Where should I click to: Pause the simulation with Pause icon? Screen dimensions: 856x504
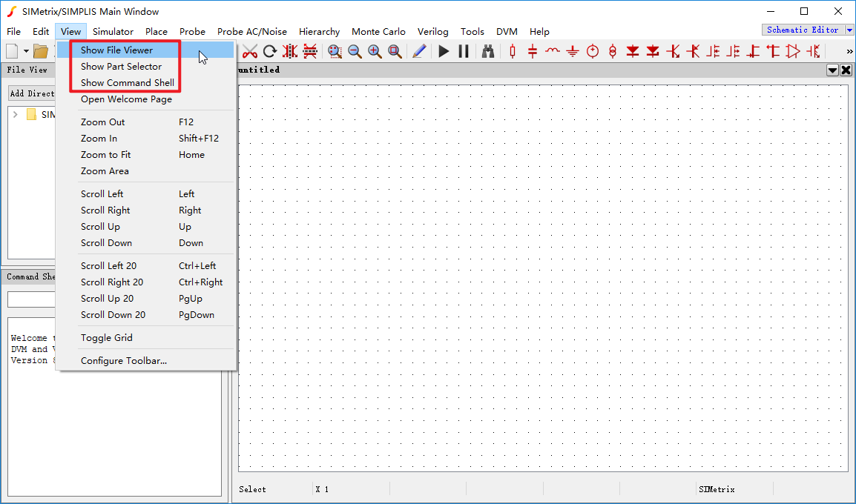(x=464, y=51)
